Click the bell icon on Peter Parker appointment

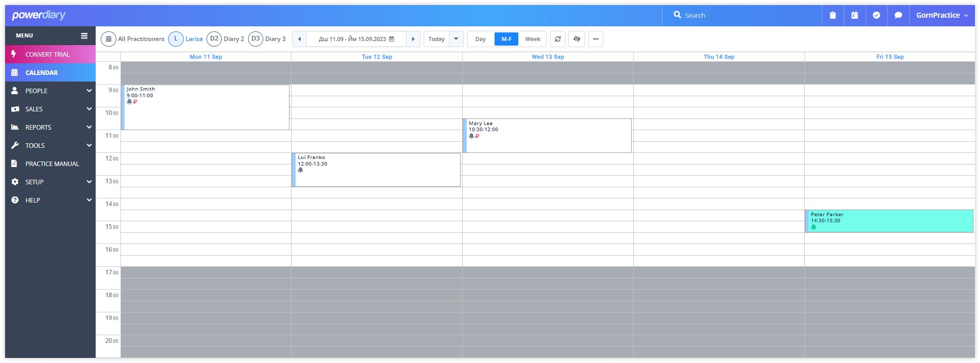pyautogui.click(x=813, y=227)
